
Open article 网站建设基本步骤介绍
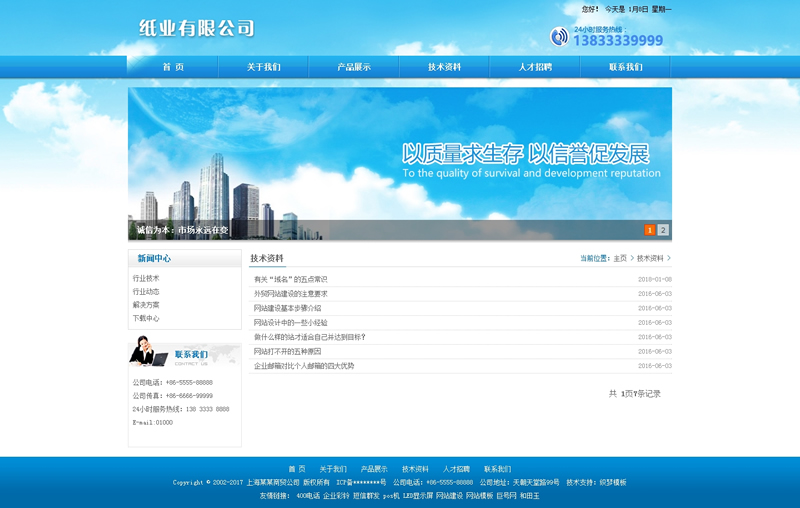(x=288, y=308)
